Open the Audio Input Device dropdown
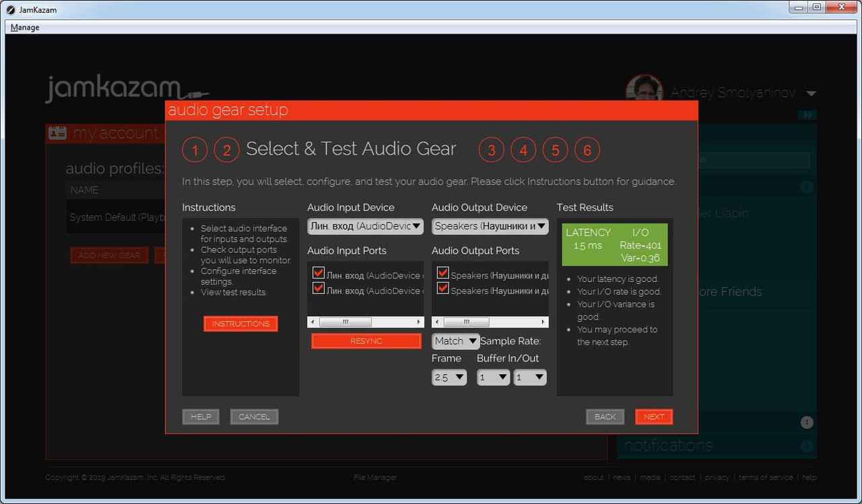The height and width of the screenshot is (504, 862). click(x=366, y=226)
